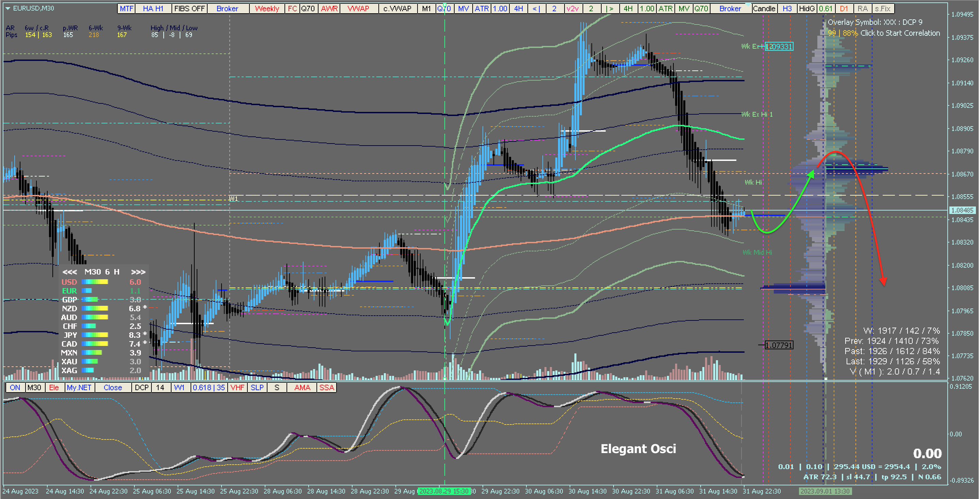The width and height of the screenshot is (980, 499).
Task: Click the |> step-forward toolbar button
Action: (610, 9)
